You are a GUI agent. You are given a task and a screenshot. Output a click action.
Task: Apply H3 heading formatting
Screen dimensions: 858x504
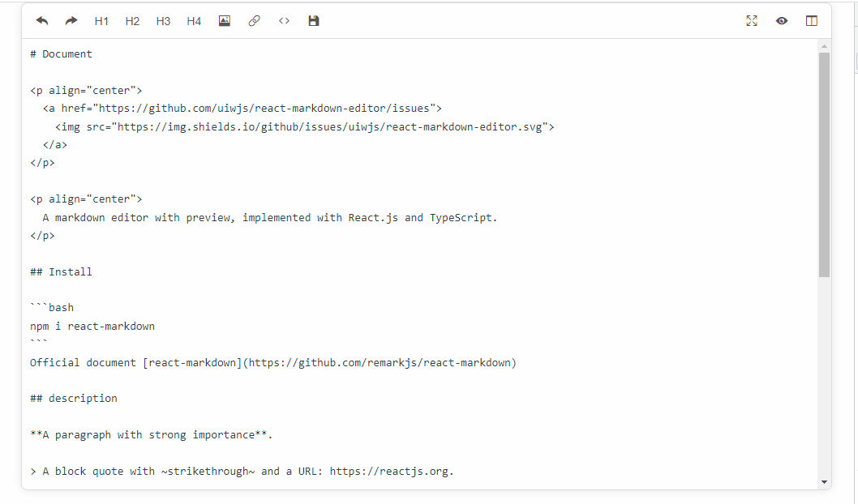pyautogui.click(x=163, y=20)
